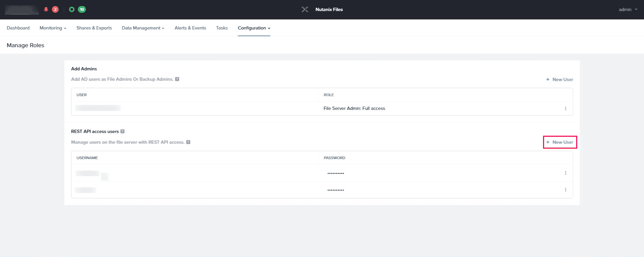Switch to the Tasks tab
The image size is (644, 257).
pyautogui.click(x=222, y=28)
